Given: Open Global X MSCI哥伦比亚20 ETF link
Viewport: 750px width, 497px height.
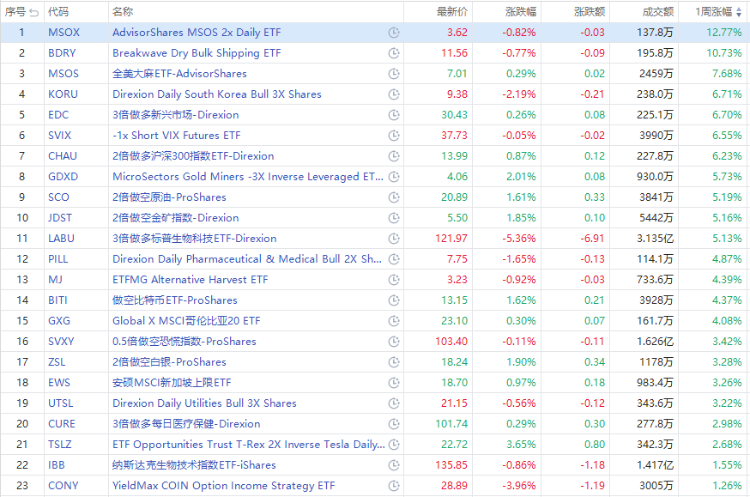Looking at the screenshot, I should (x=187, y=320).
